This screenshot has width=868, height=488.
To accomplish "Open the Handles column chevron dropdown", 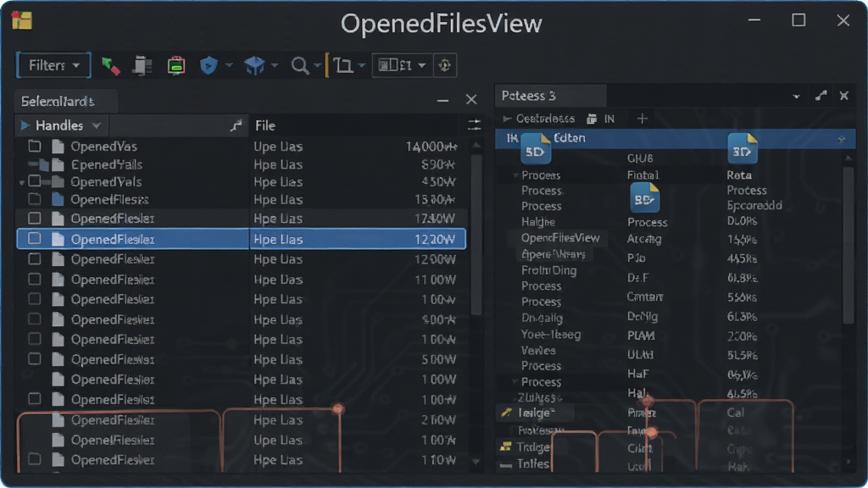I will pos(97,125).
